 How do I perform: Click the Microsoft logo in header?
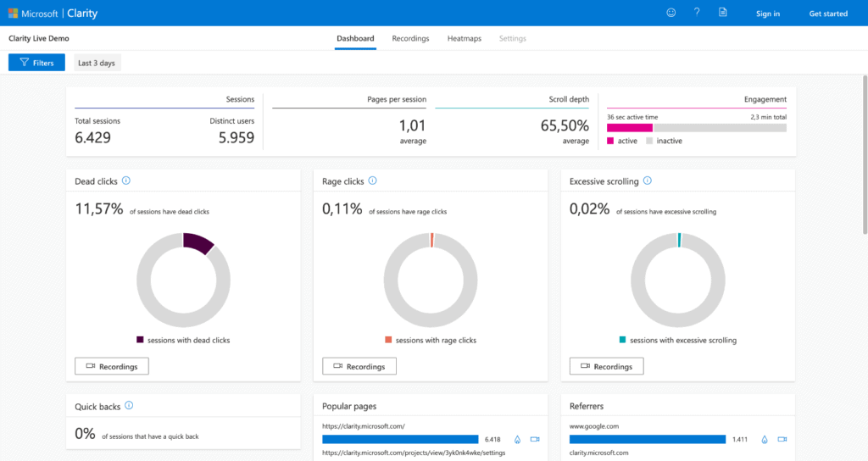(x=14, y=14)
